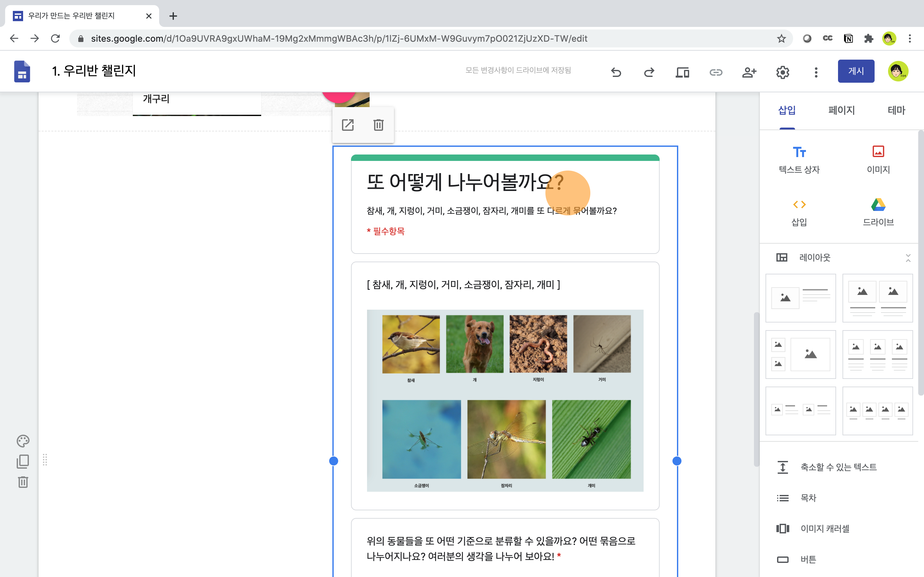Click the undo arrow icon
The width and height of the screenshot is (924, 577).
(616, 72)
